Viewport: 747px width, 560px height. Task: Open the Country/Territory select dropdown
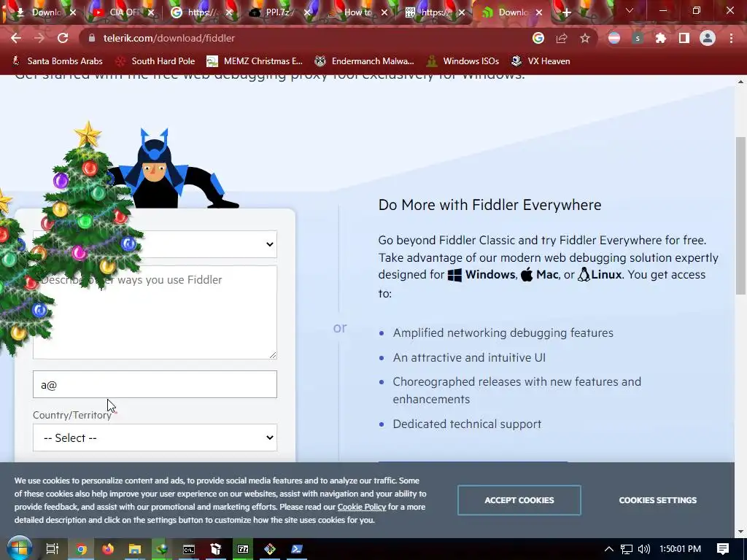click(155, 437)
